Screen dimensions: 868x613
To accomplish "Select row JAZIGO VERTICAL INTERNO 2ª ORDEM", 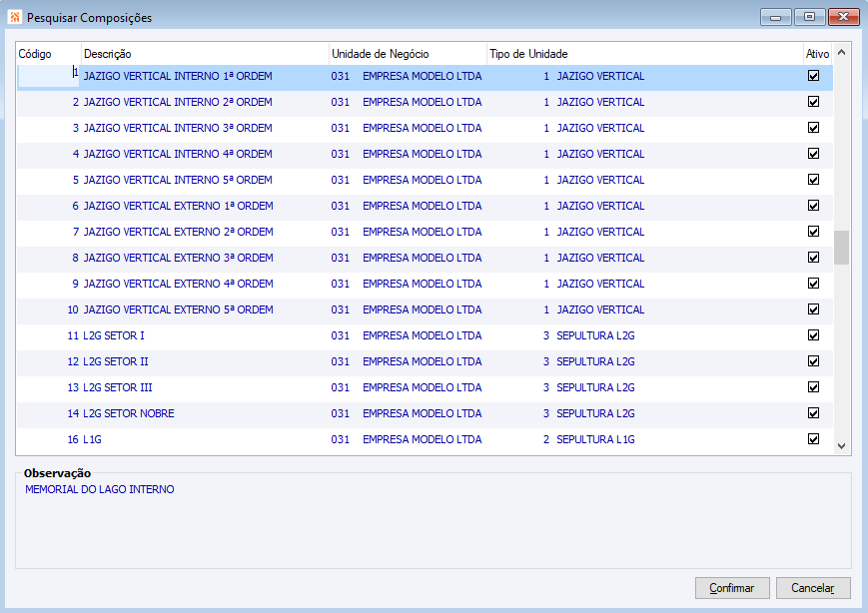I will [x=425, y=103].
